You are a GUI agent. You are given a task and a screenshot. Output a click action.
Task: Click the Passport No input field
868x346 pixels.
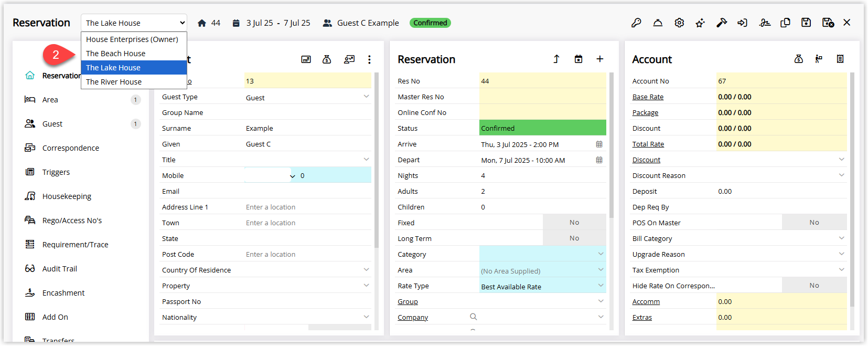(308, 301)
